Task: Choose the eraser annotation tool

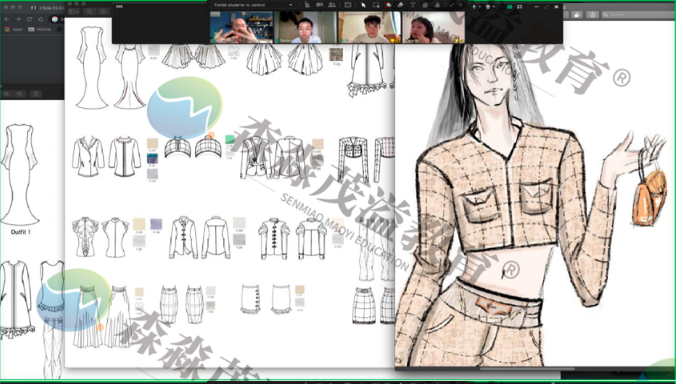Action: [x=400, y=5]
